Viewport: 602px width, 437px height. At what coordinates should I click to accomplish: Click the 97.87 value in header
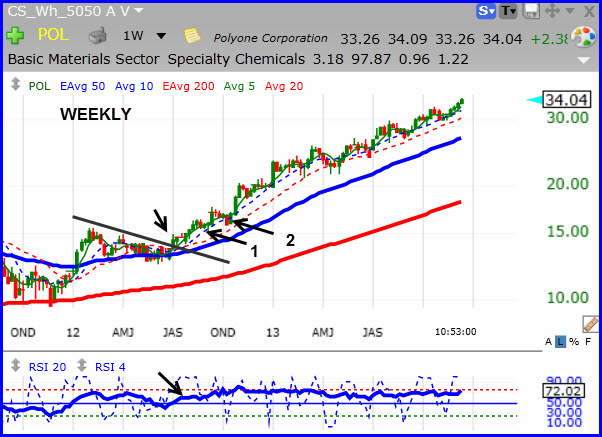point(372,59)
